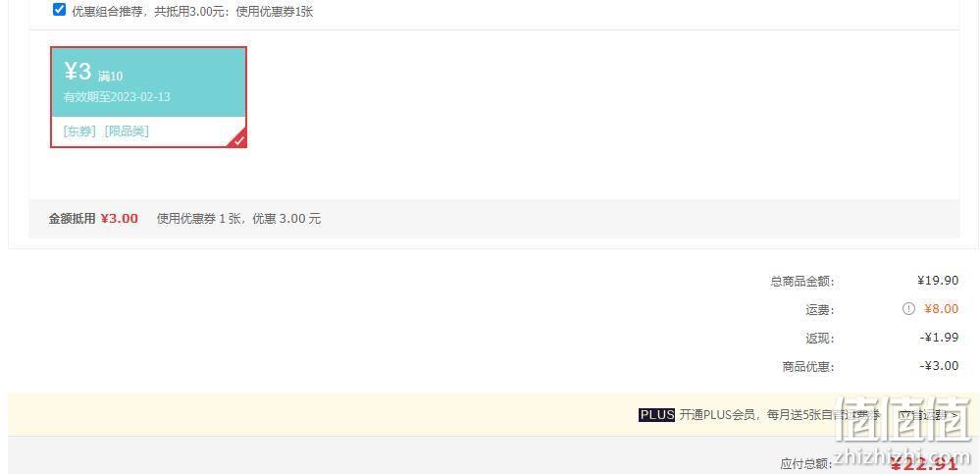Click the red checkmark corner on coupon
Image resolution: width=980 pixels, height=474 pixels.
click(x=240, y=141)
